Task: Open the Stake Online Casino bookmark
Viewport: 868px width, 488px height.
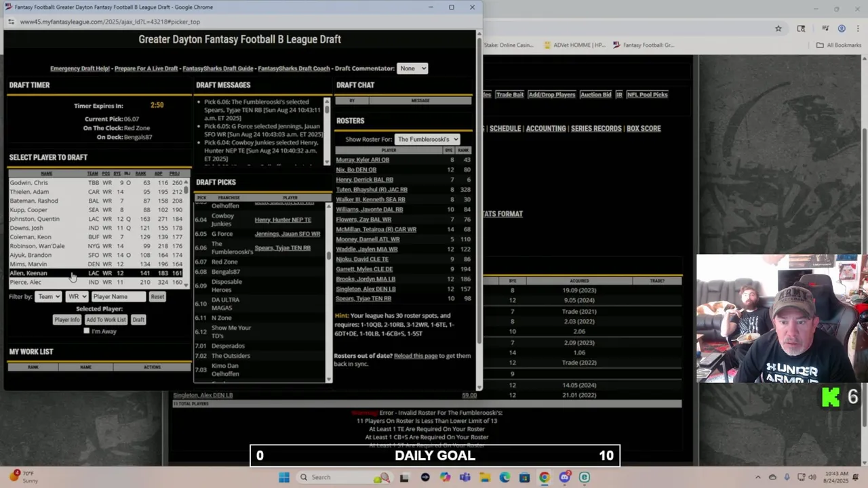Action: [509, 45]
